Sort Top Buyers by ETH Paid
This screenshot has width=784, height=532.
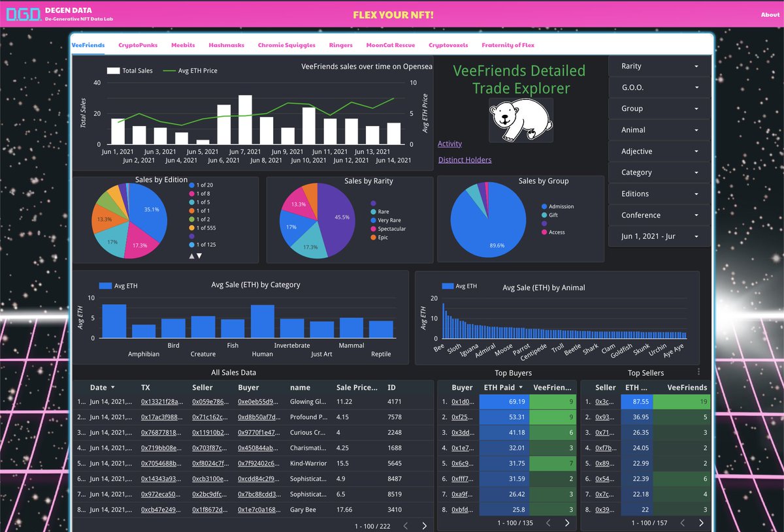503,388
